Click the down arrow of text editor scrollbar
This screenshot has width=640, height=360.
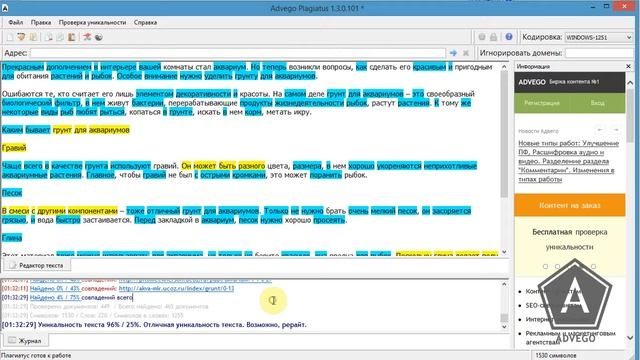(504, 252)
